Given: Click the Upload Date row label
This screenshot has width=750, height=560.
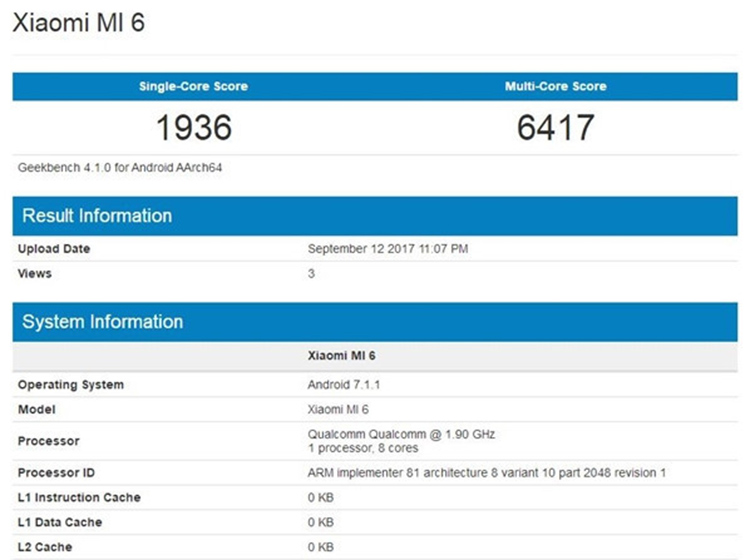Looking at the screenshot, I should 54,249.
